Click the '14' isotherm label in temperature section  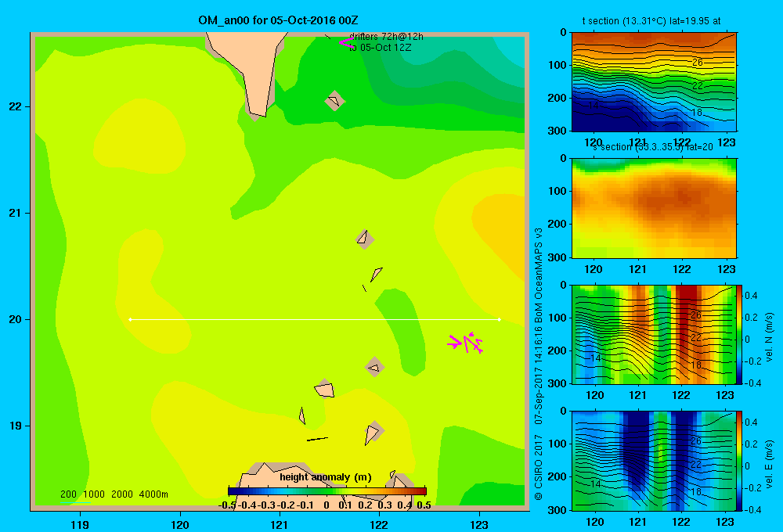click(x=593, y=106)
